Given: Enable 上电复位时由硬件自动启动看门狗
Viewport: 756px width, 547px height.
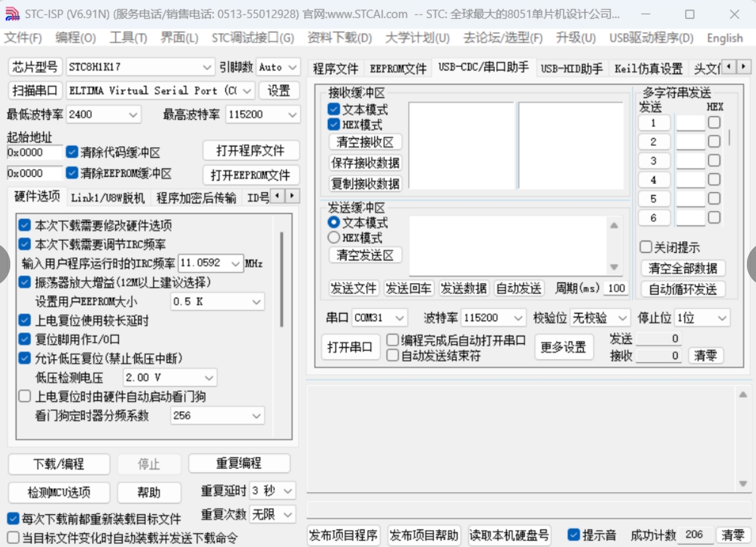Looking at the screenshot, I should pos(24,396).
